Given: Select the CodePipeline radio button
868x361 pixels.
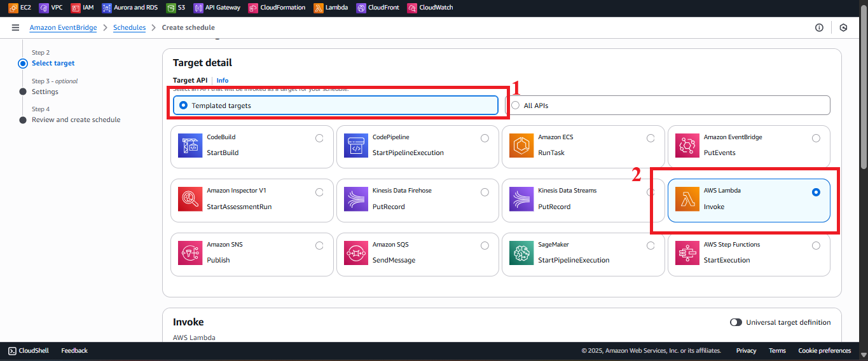Looking at the screenshot, I should 485,138.
